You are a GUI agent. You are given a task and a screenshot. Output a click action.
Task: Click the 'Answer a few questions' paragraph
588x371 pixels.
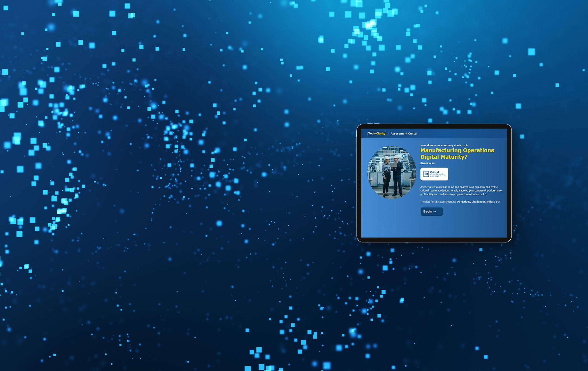click(x=461, y=191)
